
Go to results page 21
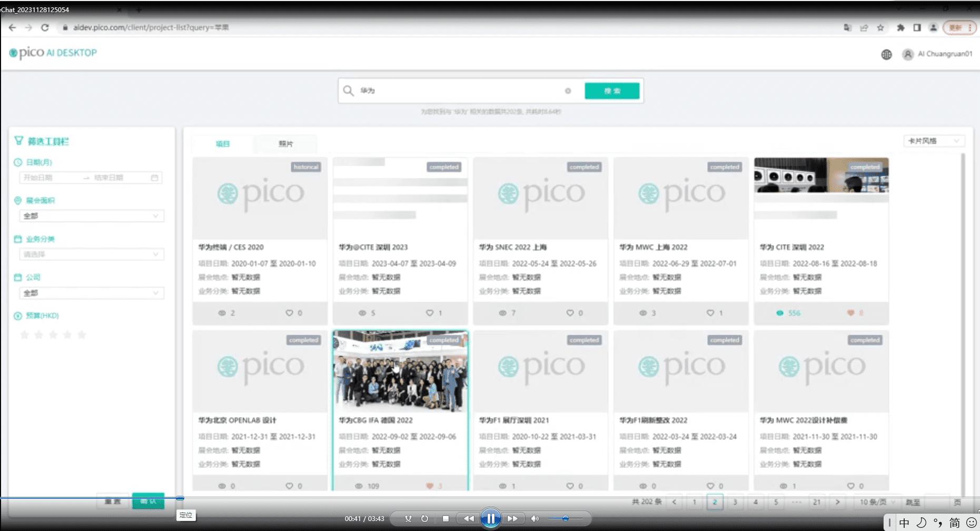(817, 502)
